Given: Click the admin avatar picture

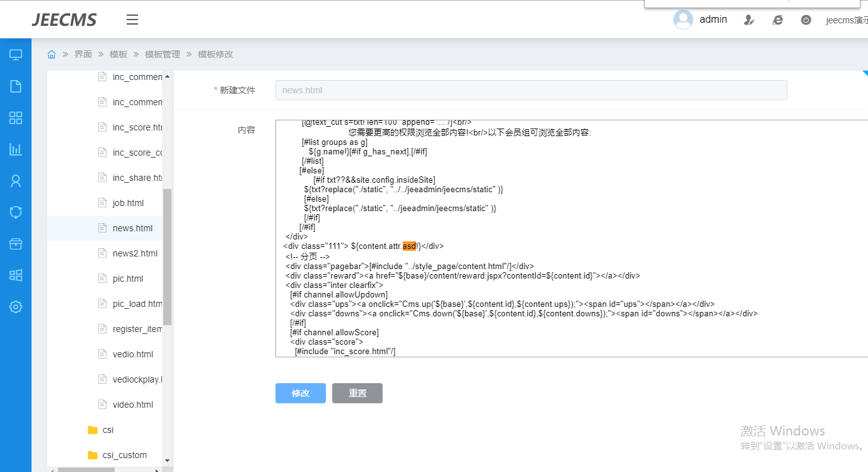Looking at the screenshot, I should (x=683, y=20).
